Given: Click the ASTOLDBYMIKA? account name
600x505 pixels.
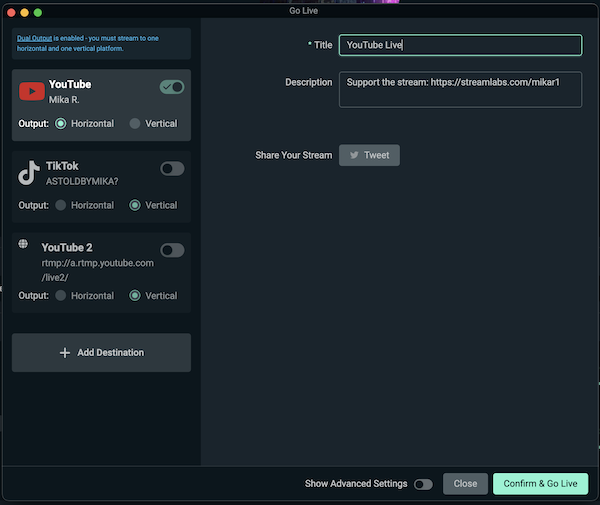Looking at the screenshot, I should click(82, 181).
